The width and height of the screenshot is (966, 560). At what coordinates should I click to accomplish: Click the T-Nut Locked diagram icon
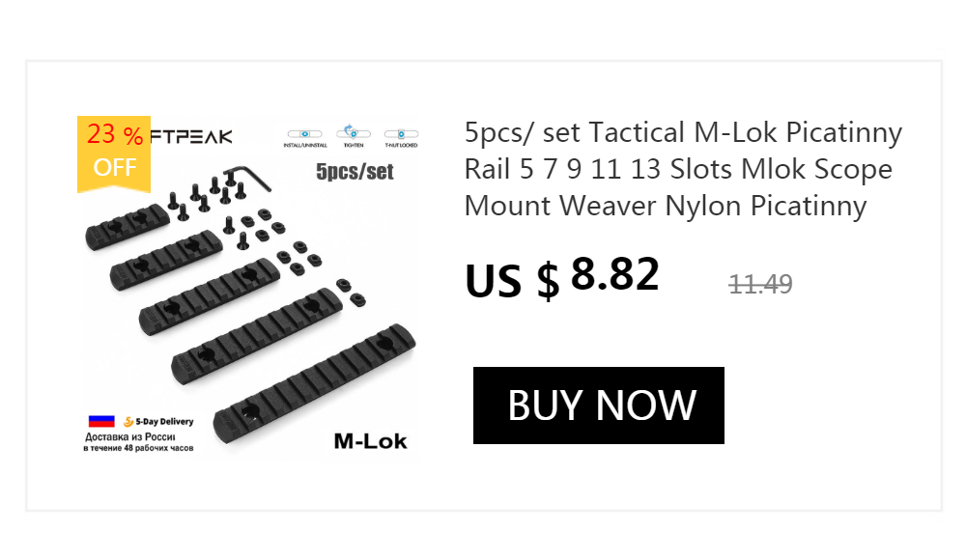pyautogui.click(x=400, y=137)
